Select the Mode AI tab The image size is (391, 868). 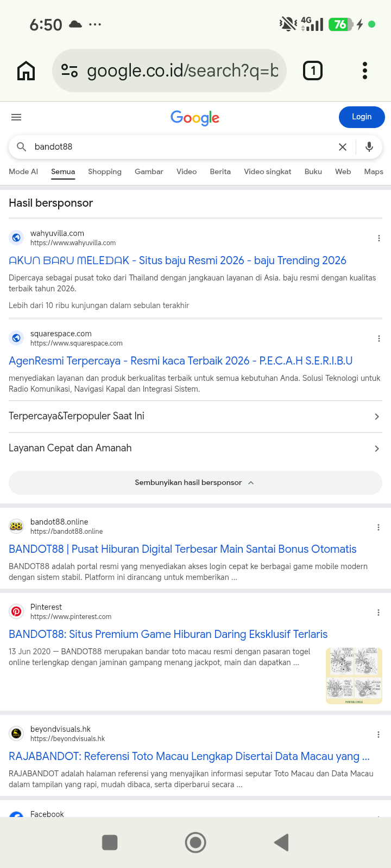pos(23,171)
